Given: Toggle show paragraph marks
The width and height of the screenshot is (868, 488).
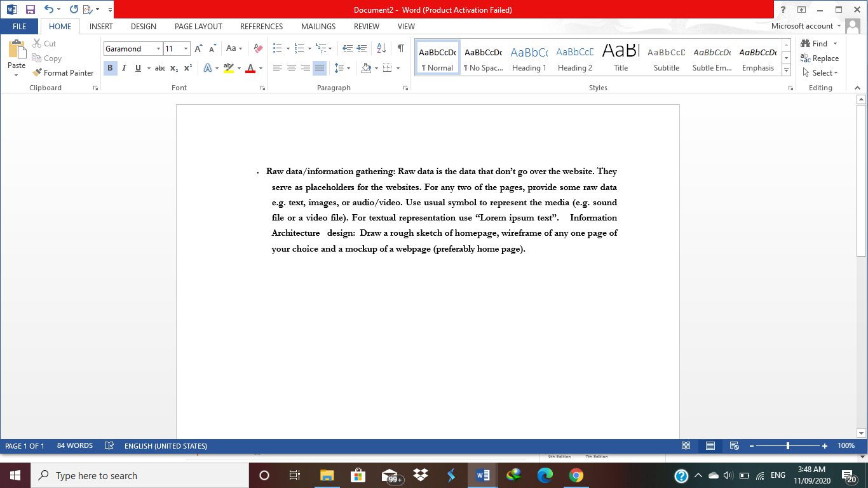Looking at the screenshot, I should coord(401,49).
